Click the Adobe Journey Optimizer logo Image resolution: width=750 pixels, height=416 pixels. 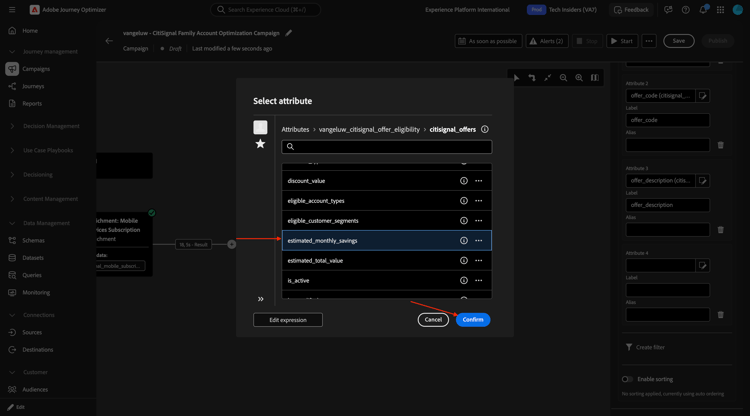(34, 10)
